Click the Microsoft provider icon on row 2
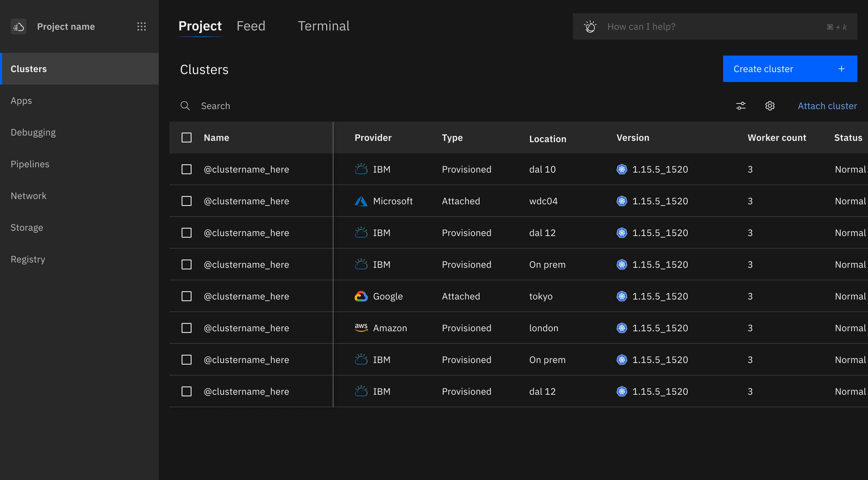868x480 pixels. tap(361, 201)
